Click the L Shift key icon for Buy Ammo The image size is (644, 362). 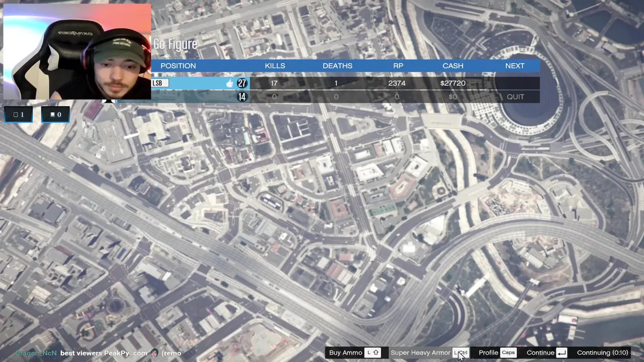coord(372,352)
